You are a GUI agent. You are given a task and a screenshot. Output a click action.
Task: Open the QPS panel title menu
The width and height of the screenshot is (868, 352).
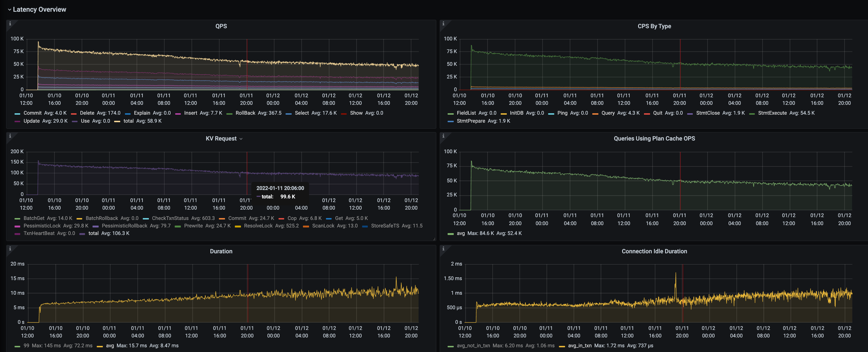(221, 26)
